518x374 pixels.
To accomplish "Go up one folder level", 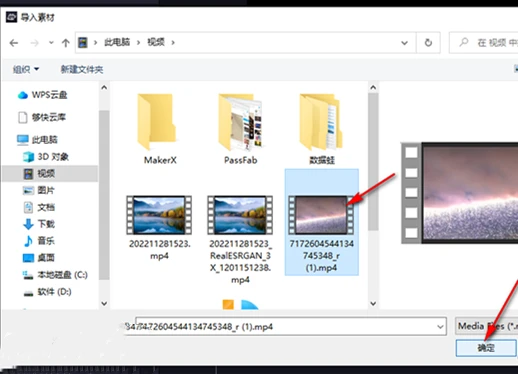I will coord(66,43).
